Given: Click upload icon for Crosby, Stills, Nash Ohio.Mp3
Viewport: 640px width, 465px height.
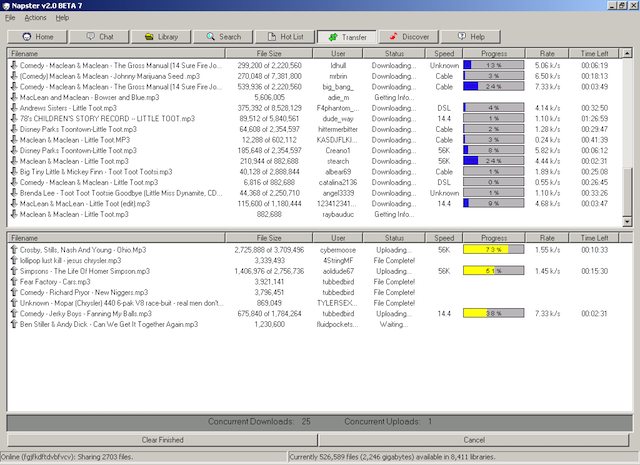Looking at the screenshot, I should tap(14, 250).
